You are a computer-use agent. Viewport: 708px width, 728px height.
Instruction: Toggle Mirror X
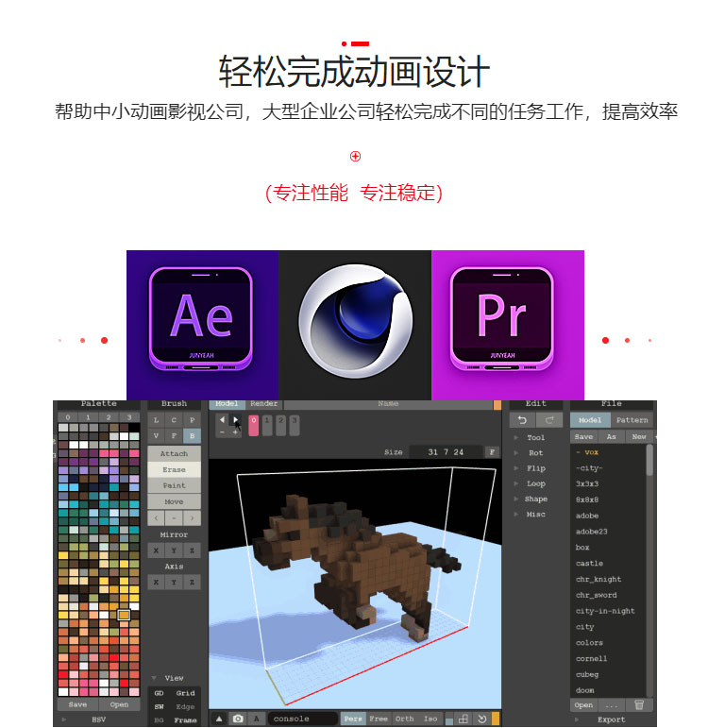156,550
